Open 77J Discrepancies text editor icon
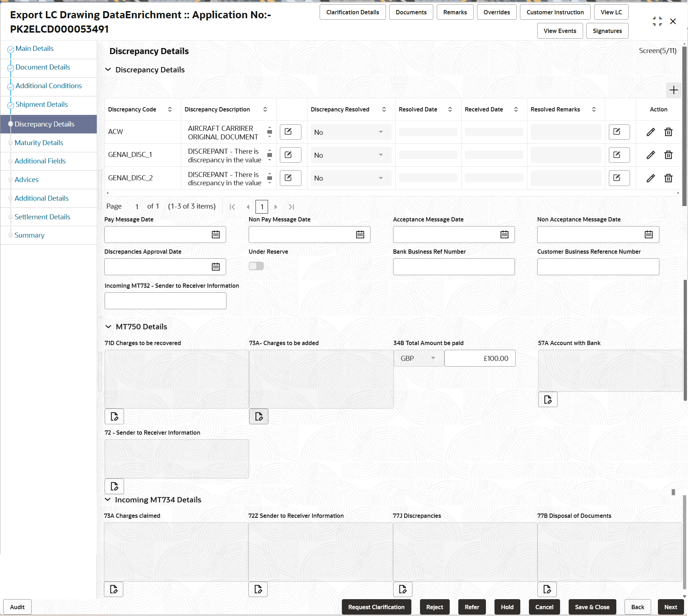This screenshot has width=688, height=616. 402,589
